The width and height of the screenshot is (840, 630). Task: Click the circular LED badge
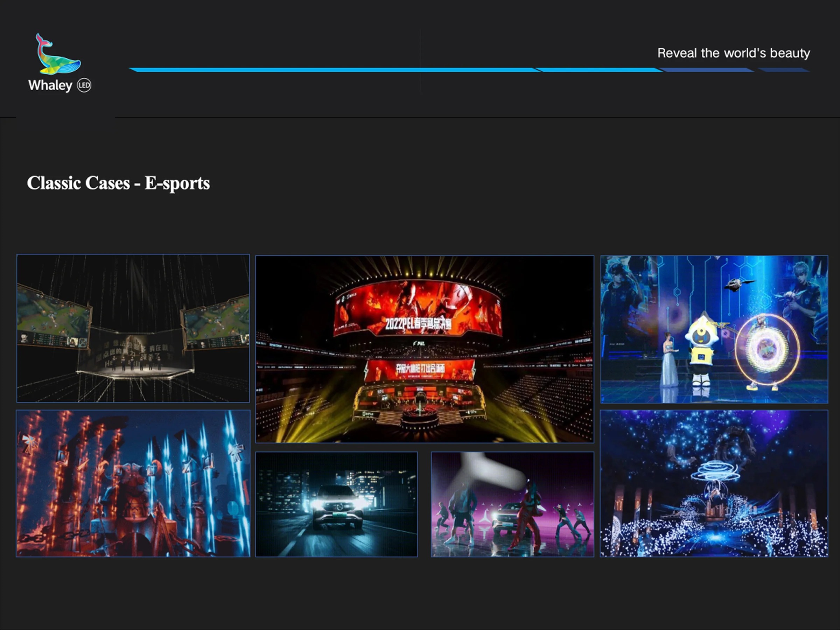point(84,85)
